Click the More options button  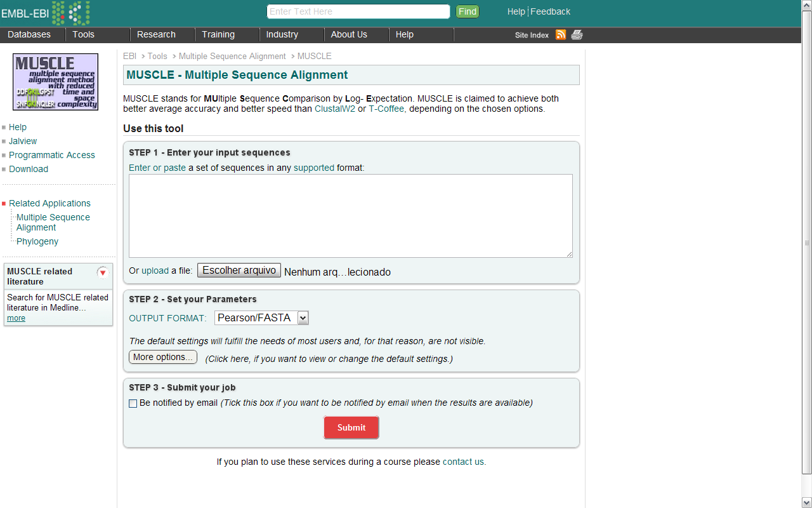click(x=163, y=357)
